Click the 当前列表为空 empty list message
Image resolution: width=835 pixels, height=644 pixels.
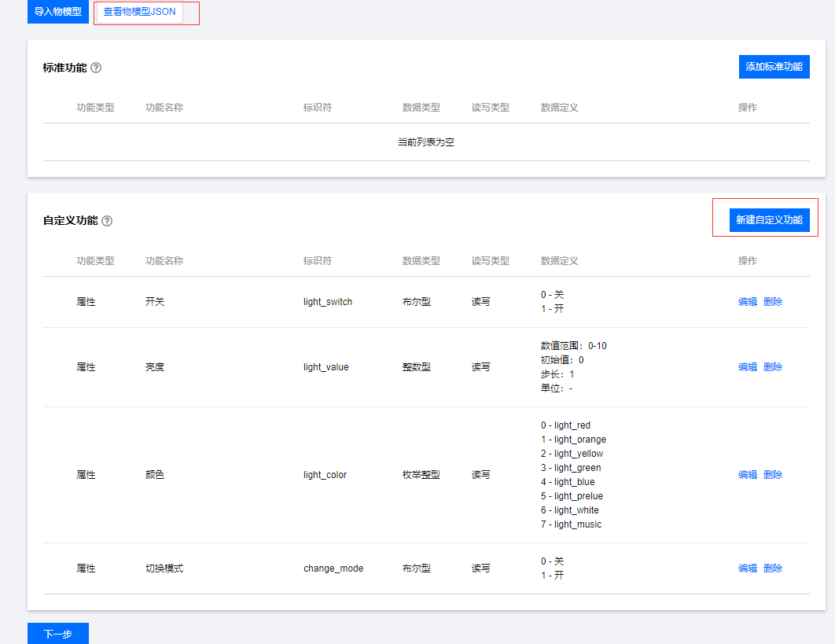(x=426, y=142)
